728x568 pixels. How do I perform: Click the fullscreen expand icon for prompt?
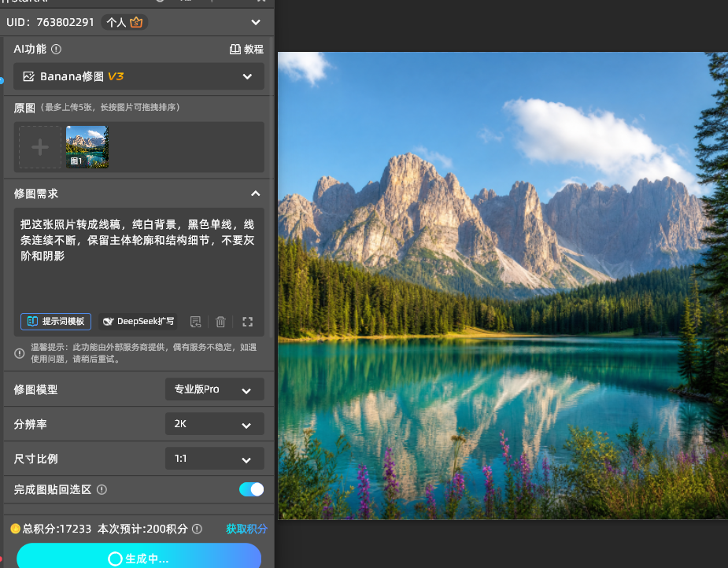[x=247, y=322]
